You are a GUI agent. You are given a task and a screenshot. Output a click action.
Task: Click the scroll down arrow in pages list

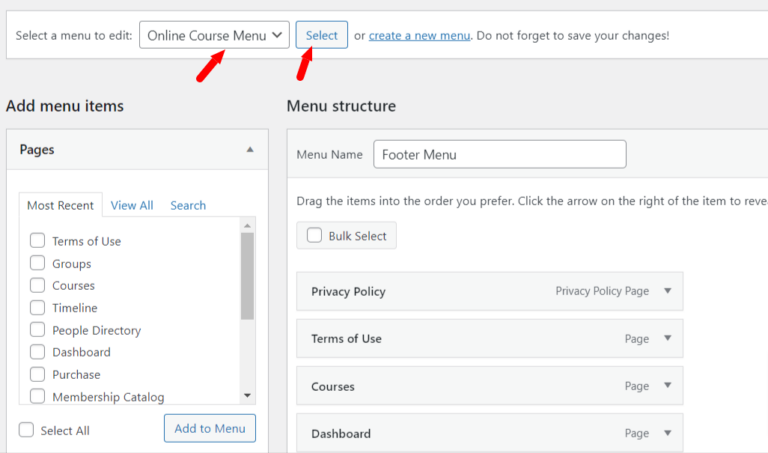tap(247, 396)
